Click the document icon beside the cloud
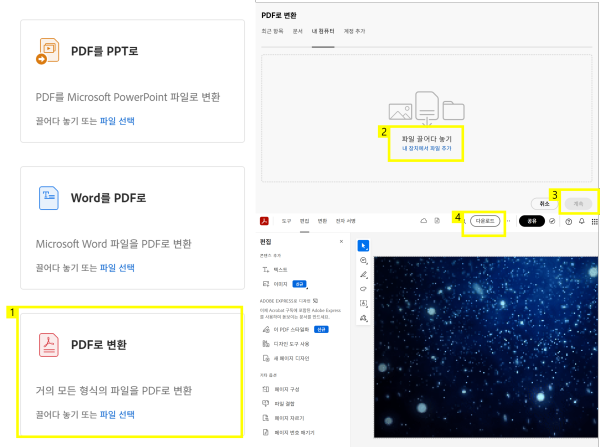Image resolution: width=600 pixels, height=447 pixels. (x=437, y=221)
